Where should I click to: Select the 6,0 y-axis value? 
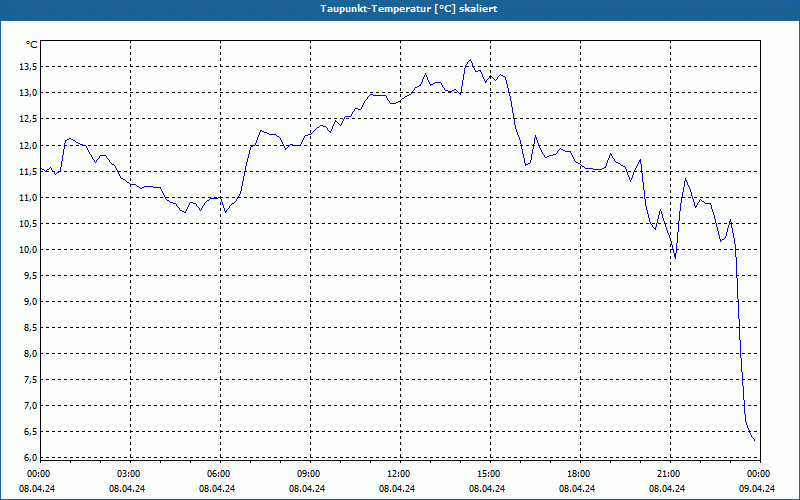[31, 457]
